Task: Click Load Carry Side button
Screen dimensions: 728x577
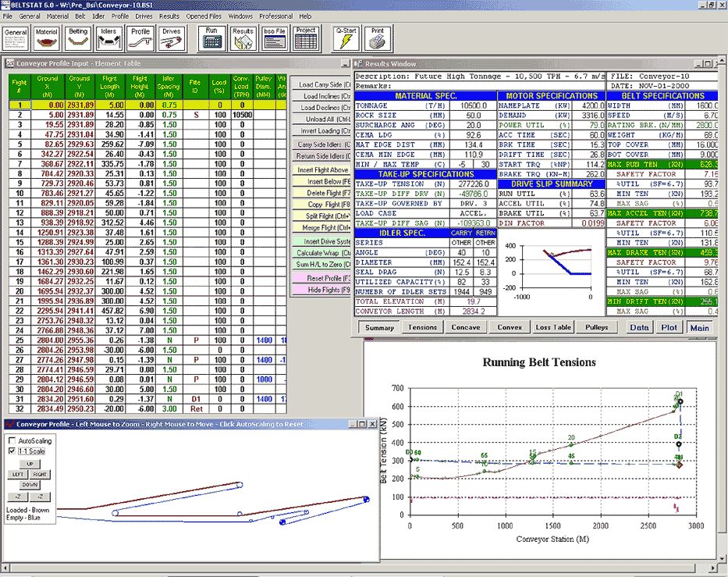Action: pos(321,84)
